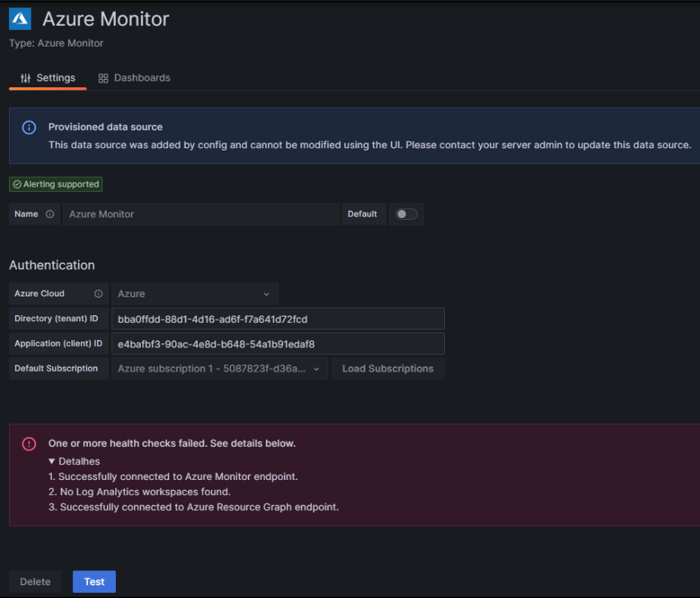Screen dimensions: 700x598
Task: Click the 'Provisioned data source' heading
Action: [x=105, y=126]
